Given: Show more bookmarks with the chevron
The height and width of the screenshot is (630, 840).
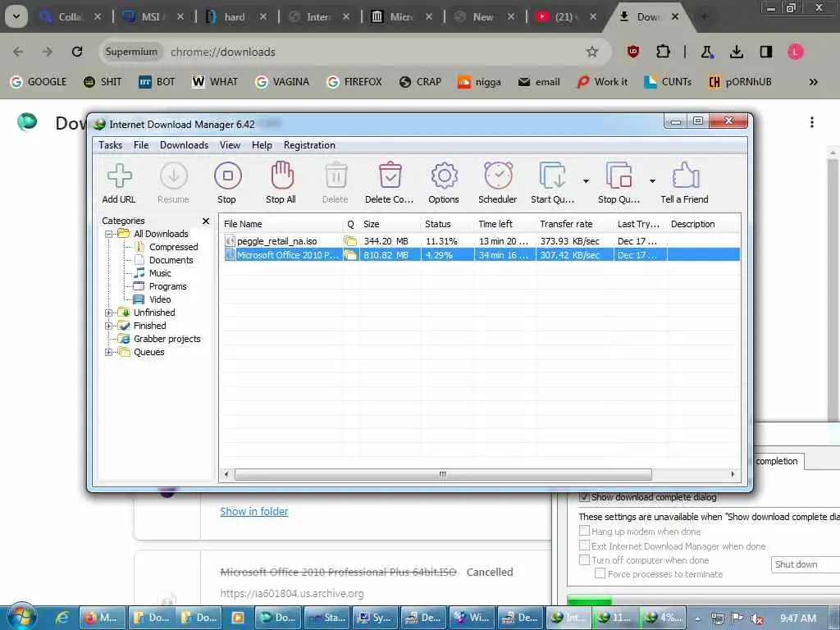Looking at the screenshot, I should click(x=813, y=82).
